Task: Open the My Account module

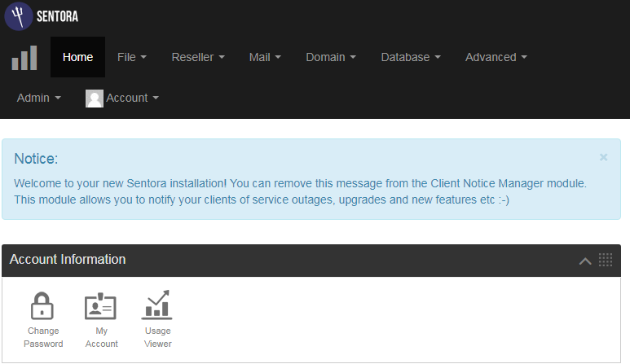Action: tap(101, 320)
